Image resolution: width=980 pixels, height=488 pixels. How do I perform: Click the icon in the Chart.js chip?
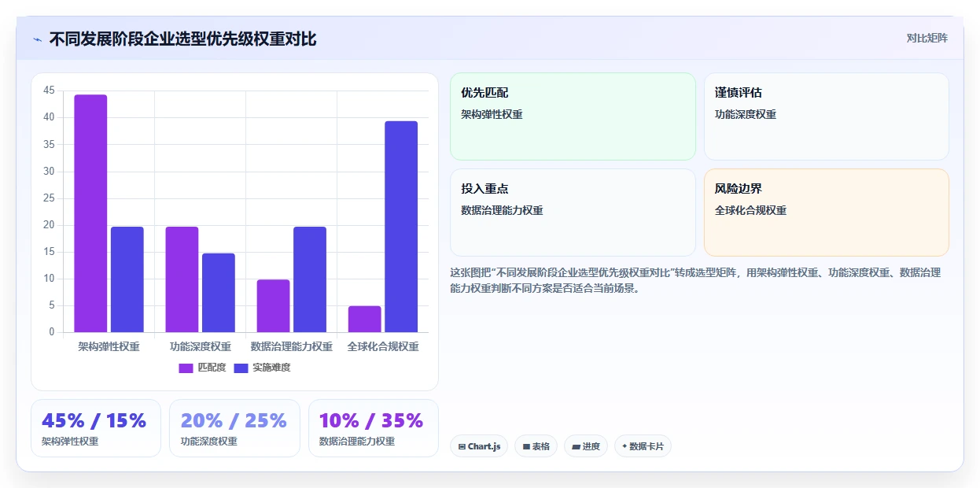point(462,446)
